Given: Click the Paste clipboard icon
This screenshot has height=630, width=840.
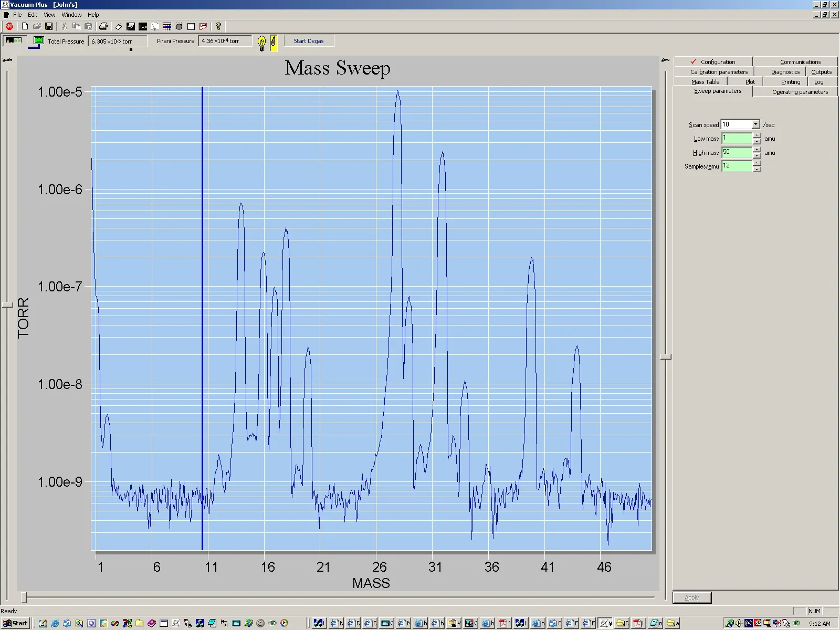Looking at the screenshot, I should tap(89, 26).
